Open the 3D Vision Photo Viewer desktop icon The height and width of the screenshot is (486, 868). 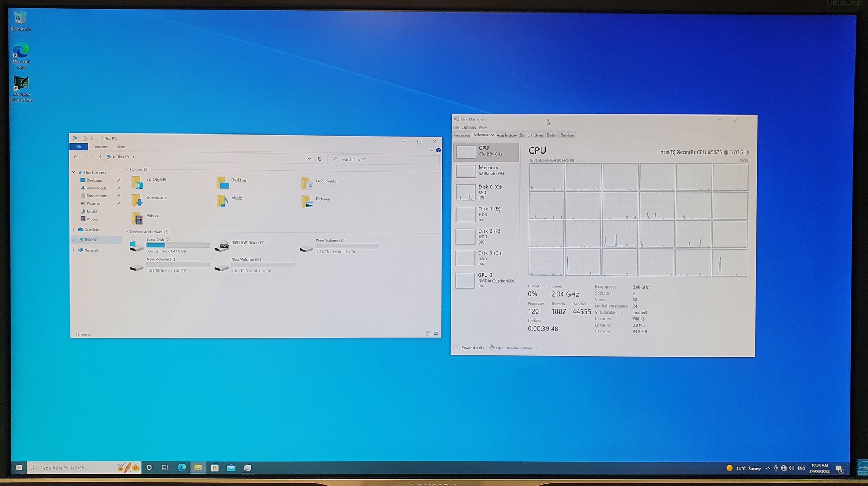pyautogui.click(x=21, y=89)
